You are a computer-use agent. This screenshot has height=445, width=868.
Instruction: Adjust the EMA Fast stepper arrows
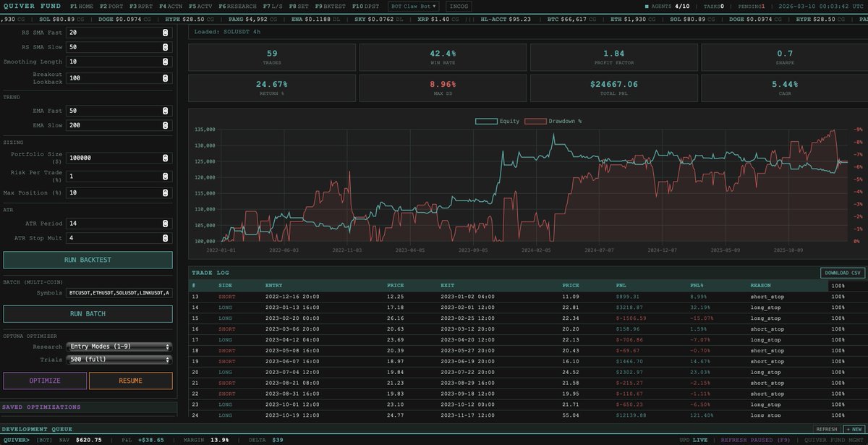tap(166, 111)
